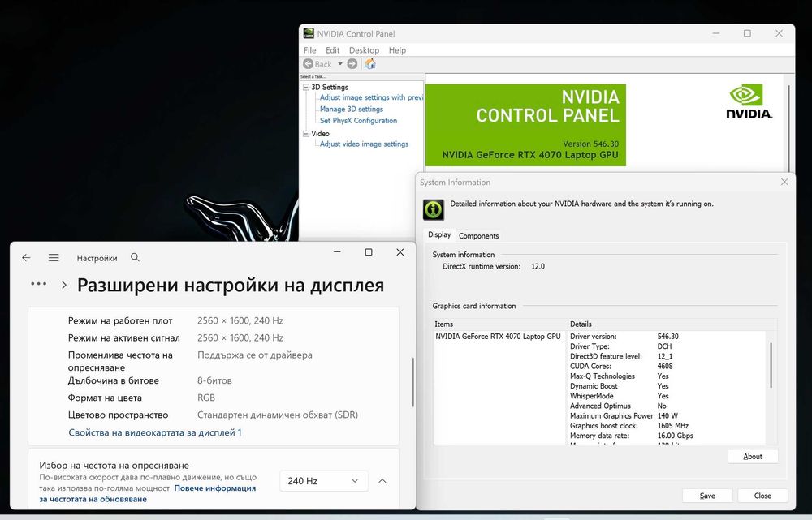
Task: Click the SDR color space value
Action: click(x=278, y=415)
